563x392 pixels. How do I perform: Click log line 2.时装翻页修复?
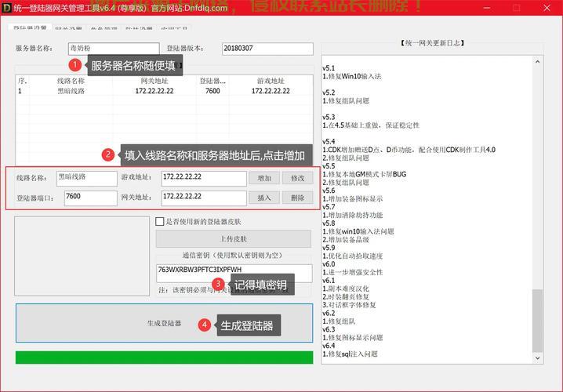pos(346,297)
